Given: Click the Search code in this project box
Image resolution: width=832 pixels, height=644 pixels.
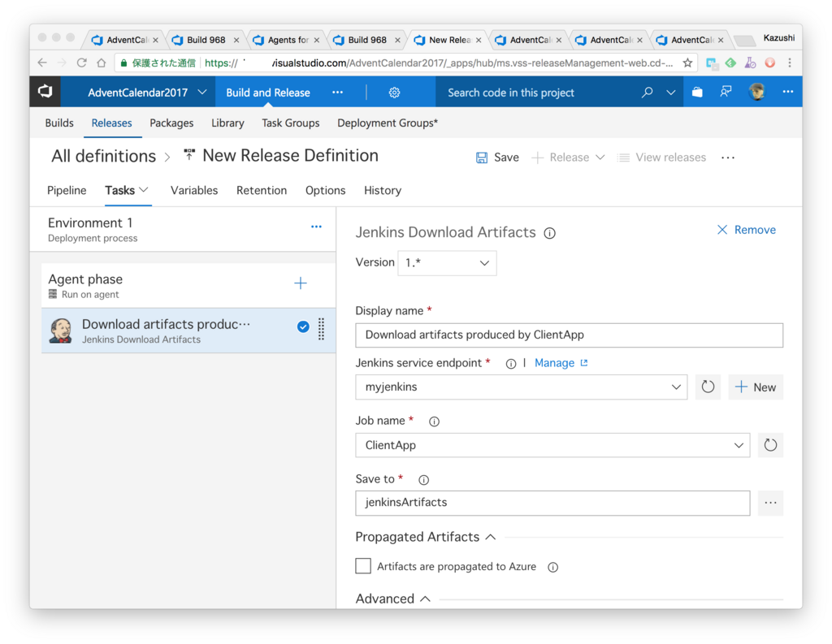Looking at the screenshot, I should [x=539, y=93].
